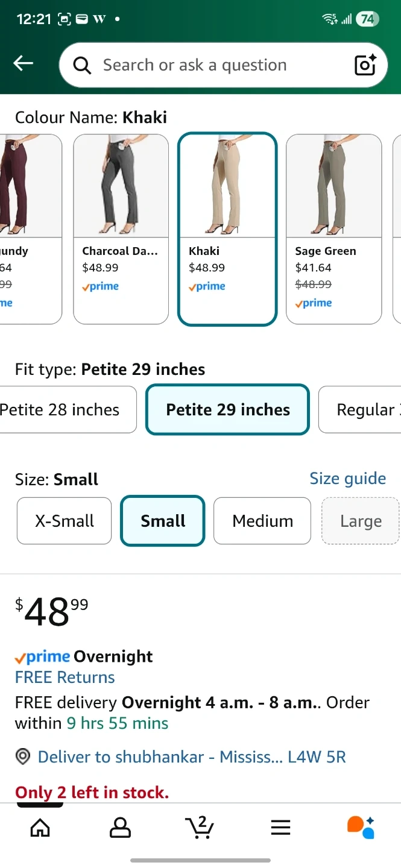Screen dimensions: 401x868
Task: Tap the back arrow icon
Action: click(x=24, y=63)
